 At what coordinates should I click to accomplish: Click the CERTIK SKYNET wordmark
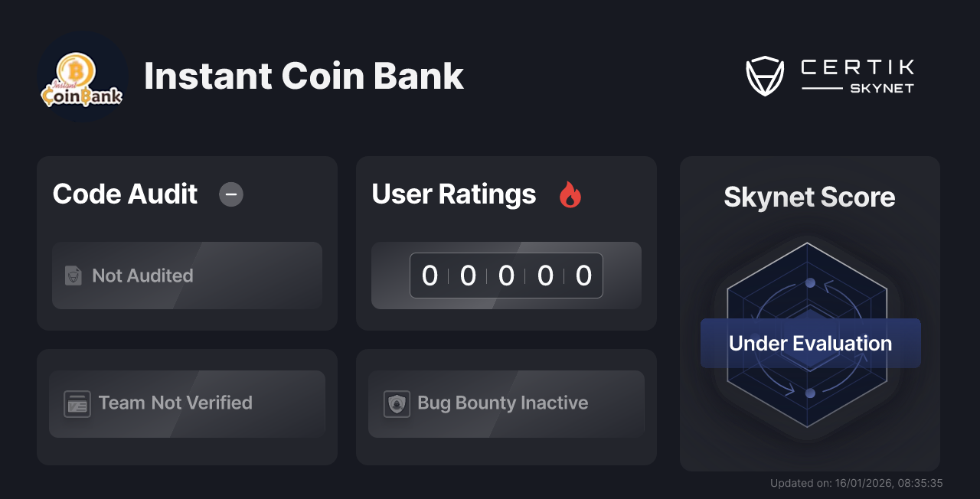[856, 75]
